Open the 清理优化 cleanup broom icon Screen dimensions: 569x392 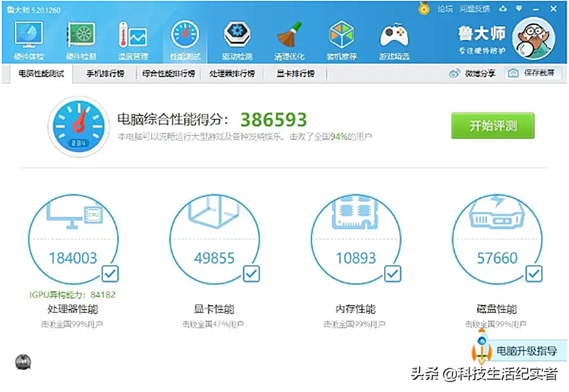(x=289, y=41)
